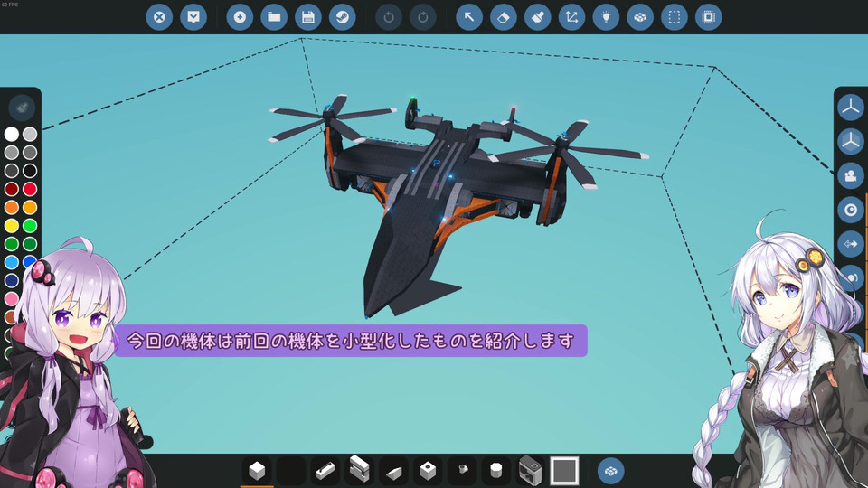
Task: Click the paint tool button above color palette
Action: pyautogui.click(x=22, y=108)
